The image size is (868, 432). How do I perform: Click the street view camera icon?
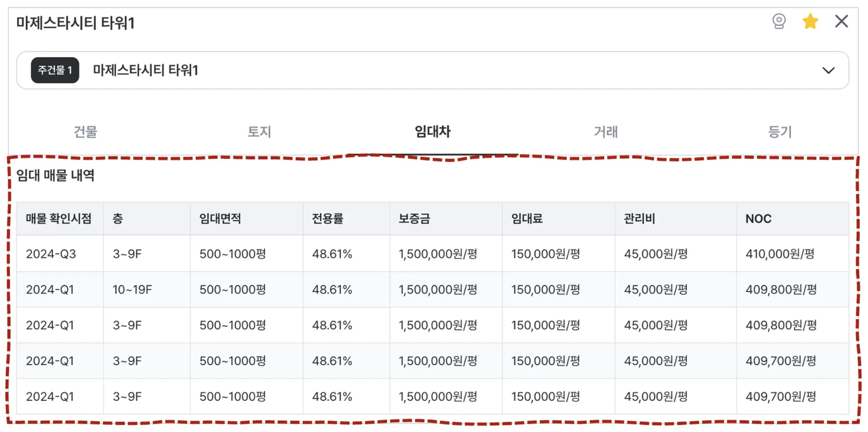[779, 22]
